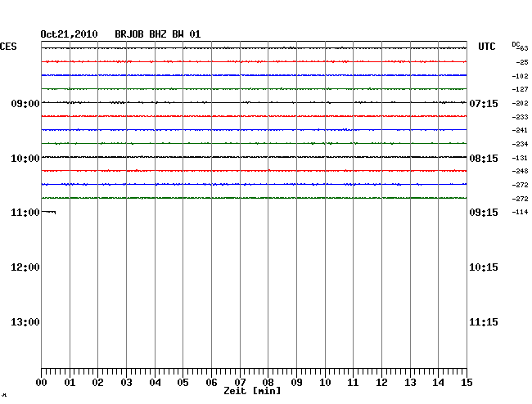532x404 pixels.
Task: Click the Zeit [min] axis title
Action: [252, 391]
